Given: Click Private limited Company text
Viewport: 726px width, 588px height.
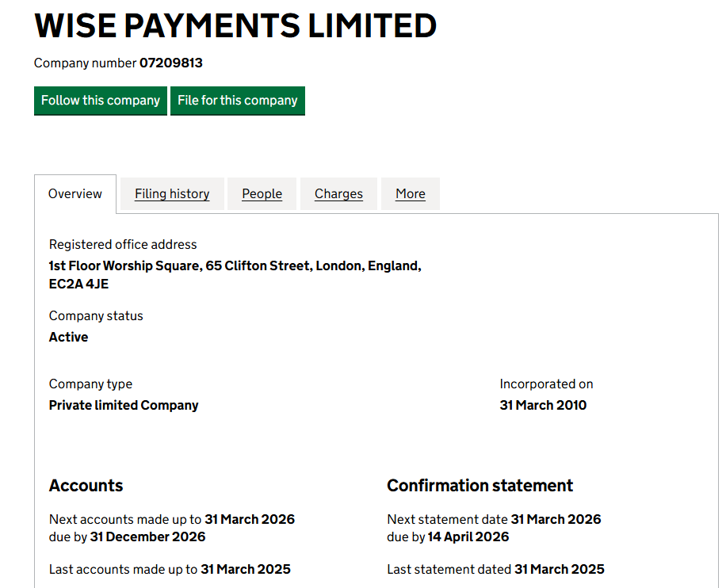Looking at the screenshot, I should click(x=124, y=405).
